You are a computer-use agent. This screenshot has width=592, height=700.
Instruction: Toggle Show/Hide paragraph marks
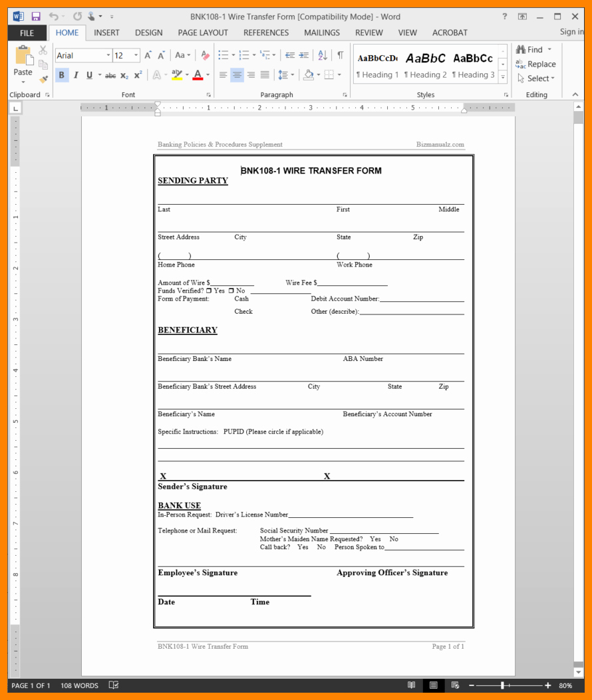pos(341,55)
